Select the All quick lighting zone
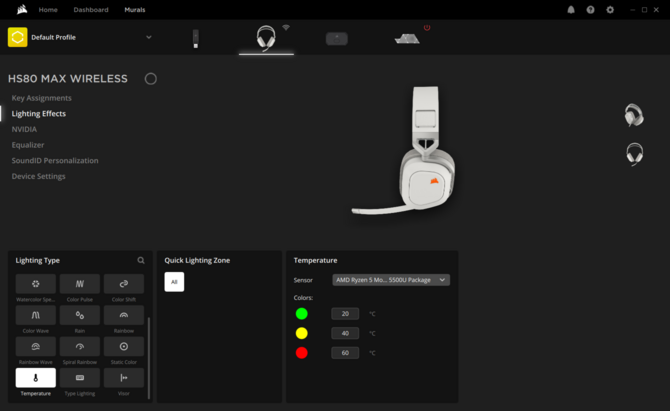 click(174, 282)
